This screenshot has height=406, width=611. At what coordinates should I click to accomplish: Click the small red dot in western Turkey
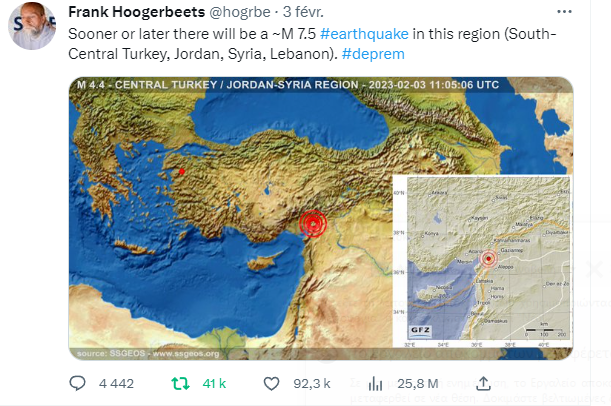(181, 171)
